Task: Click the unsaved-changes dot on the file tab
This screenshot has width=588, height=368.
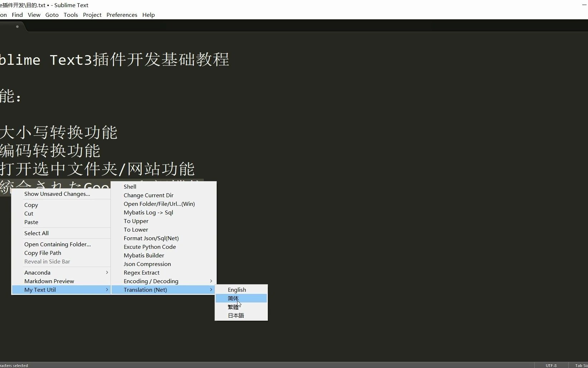Action: pyautogui.click(x=17, y=26)
